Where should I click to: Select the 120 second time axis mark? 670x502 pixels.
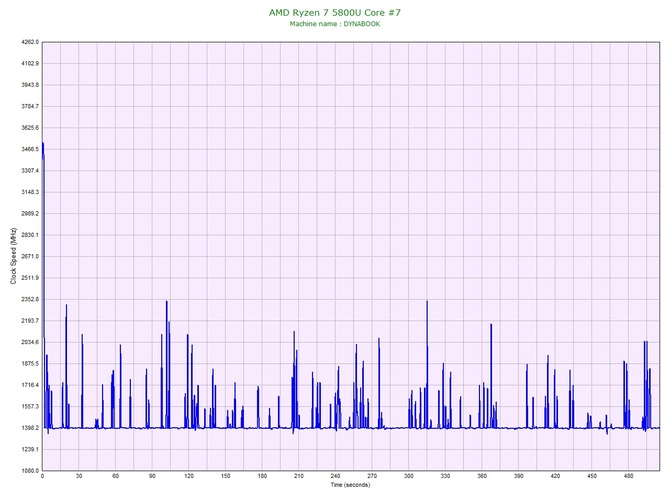click(189, 476)
